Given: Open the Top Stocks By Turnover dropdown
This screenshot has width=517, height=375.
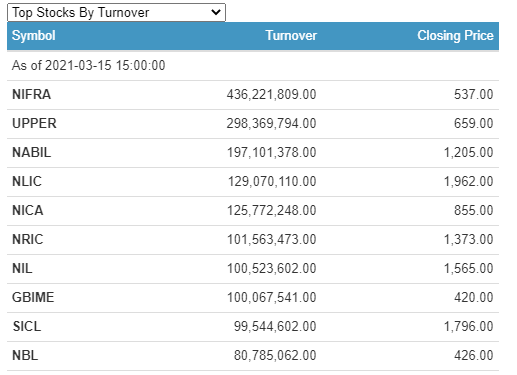Looking at the screenshot, I should click(116, 13).
